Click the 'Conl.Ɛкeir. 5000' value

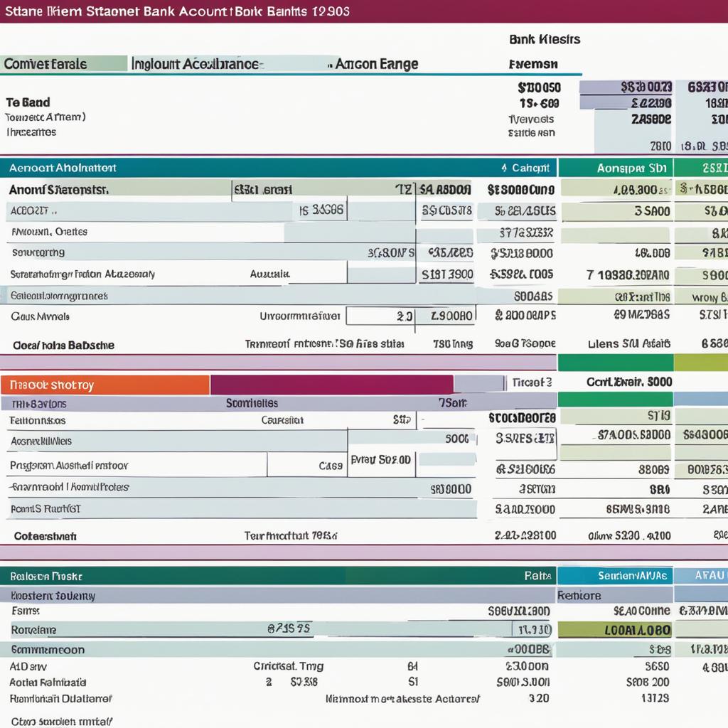tap(629, 382)
